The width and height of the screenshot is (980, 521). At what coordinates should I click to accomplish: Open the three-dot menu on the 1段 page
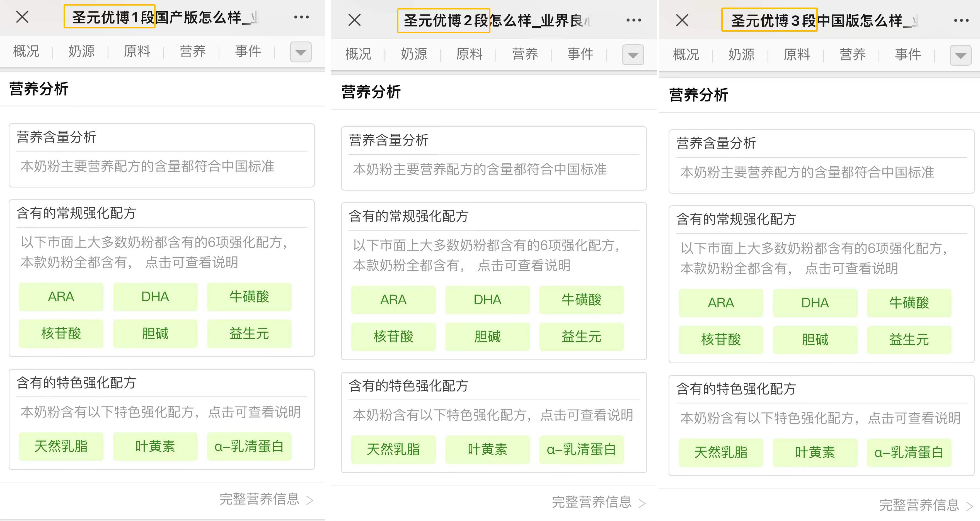pyautogui.click(x=301, y=17)
